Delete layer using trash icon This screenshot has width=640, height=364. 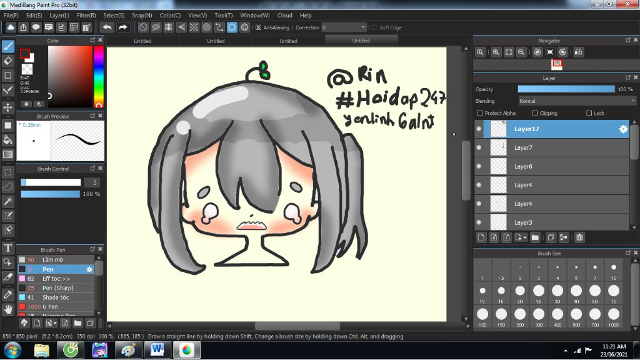(579, 237)
